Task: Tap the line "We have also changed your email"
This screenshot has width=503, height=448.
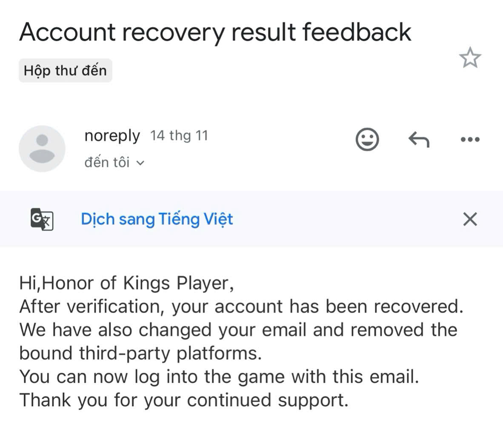Action: click(238, 330)
